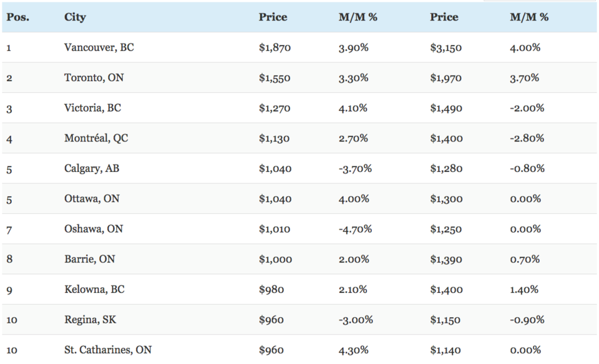Select the Ottawa, ON row

coord(299,198)
